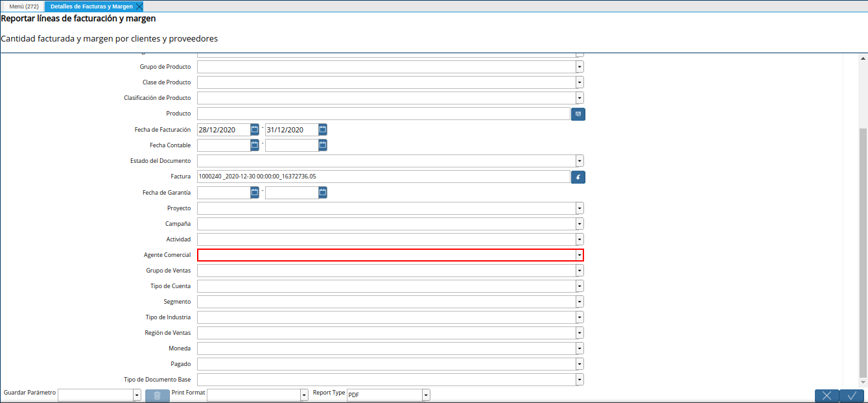This screenshot has width=868, height=403.
Task: Open calendar for Fecha Contable end date
Action: 323,145
